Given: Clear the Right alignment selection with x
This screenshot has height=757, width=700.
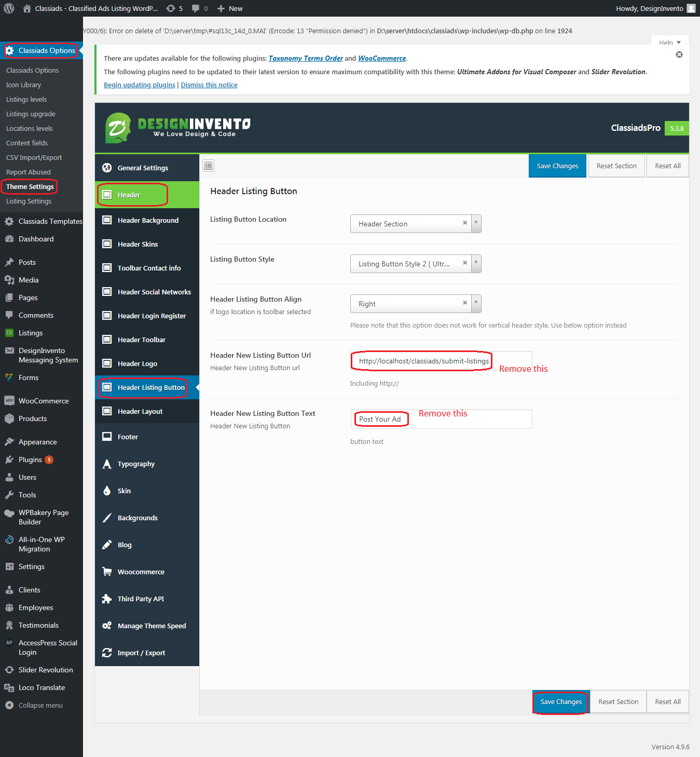Looking at the screenshot, I should [x=465, y=303].
